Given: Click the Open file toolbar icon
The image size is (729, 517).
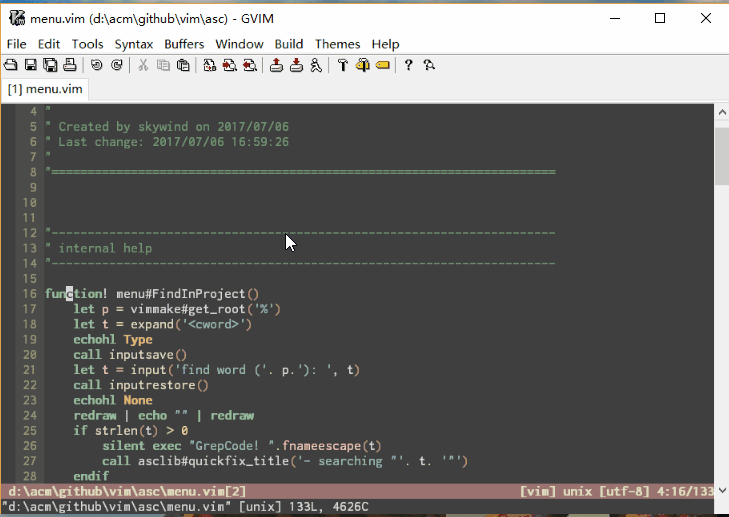Looking at the screenshot, I should click(11, 65).
